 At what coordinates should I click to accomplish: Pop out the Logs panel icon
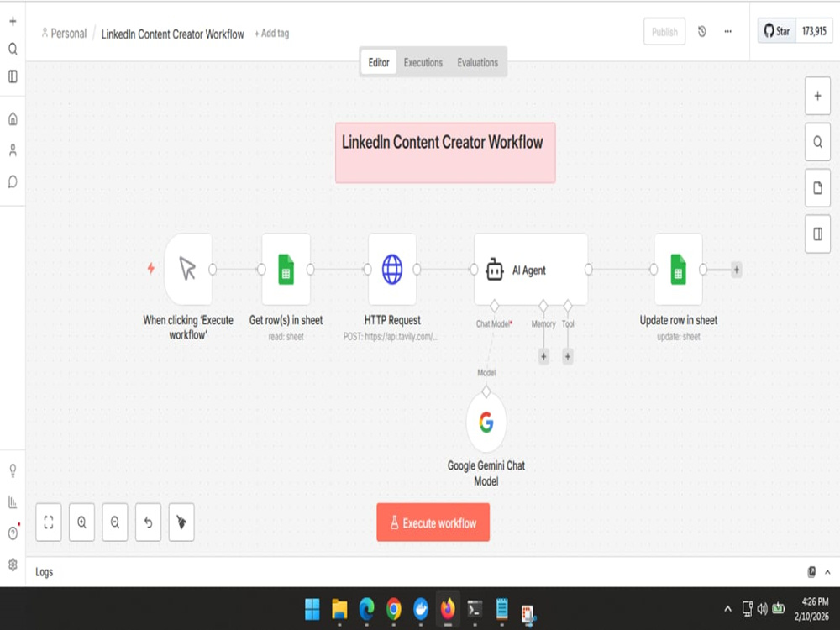click(x=811, y=572)
